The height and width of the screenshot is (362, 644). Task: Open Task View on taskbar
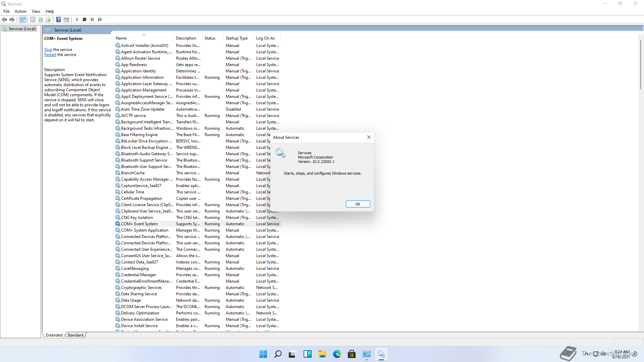(292, 354)
